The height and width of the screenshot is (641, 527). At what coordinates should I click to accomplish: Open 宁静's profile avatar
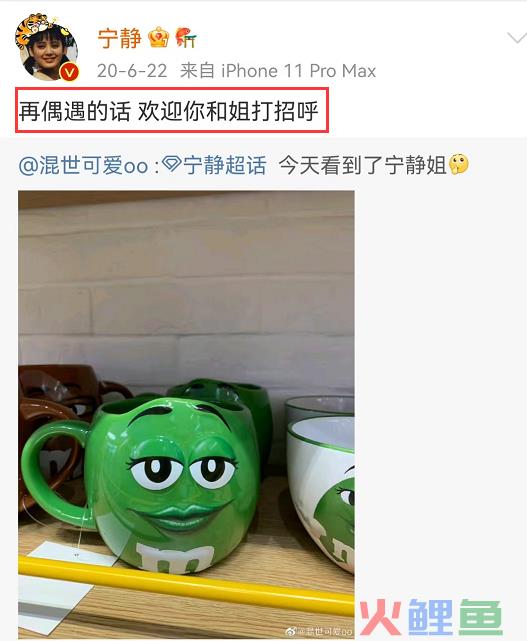(47, 47)
